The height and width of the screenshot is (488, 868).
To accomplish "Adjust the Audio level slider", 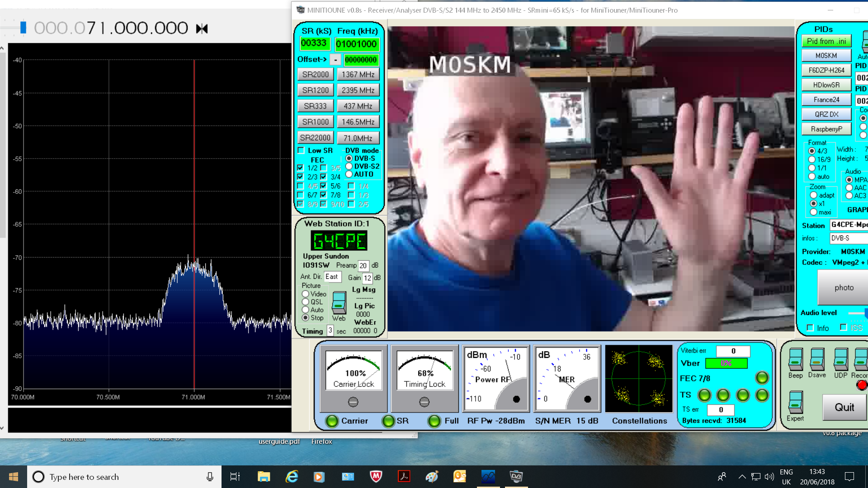I will (x=858, y=313).
